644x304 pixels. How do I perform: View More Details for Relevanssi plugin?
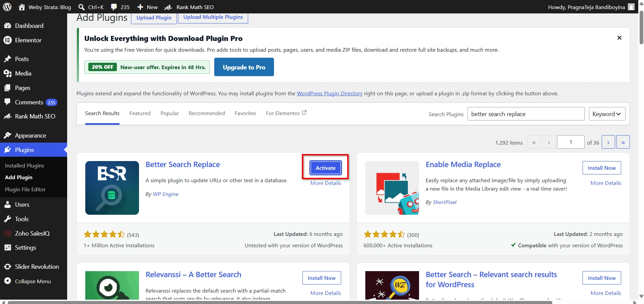pyautogui.click(x=326, y=293)
